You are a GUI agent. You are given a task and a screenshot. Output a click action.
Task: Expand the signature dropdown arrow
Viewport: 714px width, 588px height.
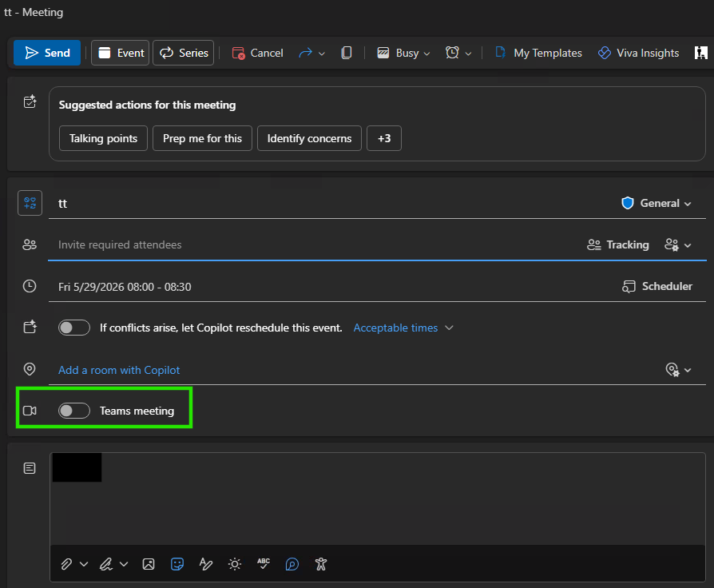click(124, 564)
